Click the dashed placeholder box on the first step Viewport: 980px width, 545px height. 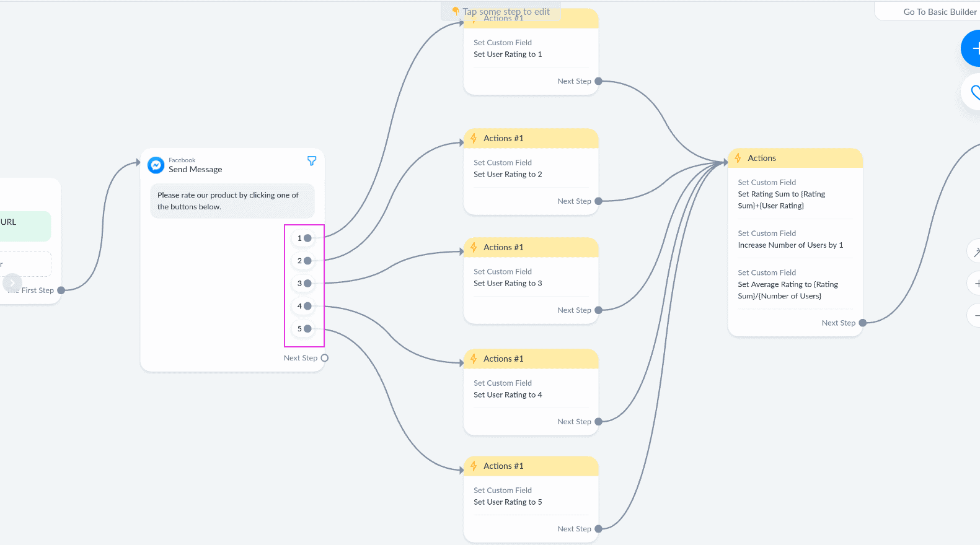pos(25,264)
